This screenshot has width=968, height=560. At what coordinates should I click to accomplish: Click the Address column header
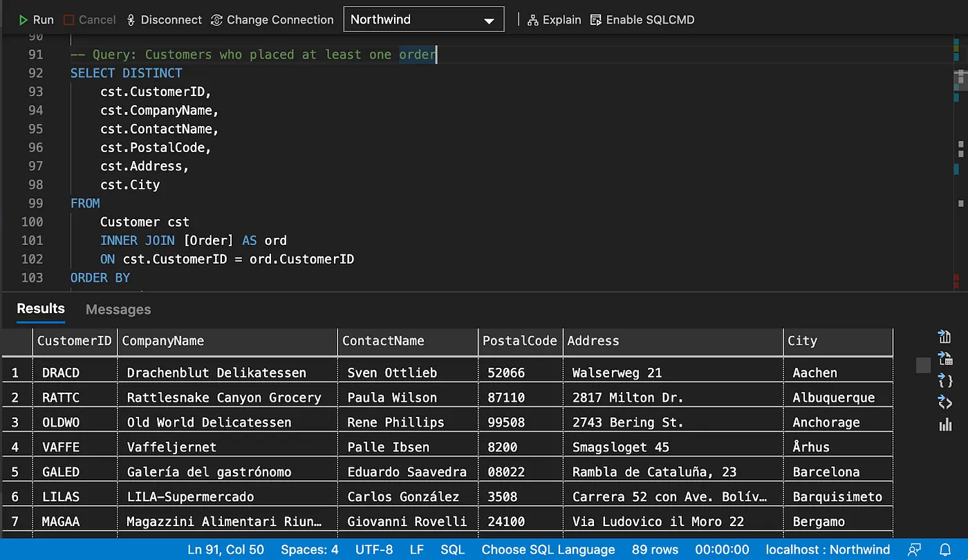673,341
